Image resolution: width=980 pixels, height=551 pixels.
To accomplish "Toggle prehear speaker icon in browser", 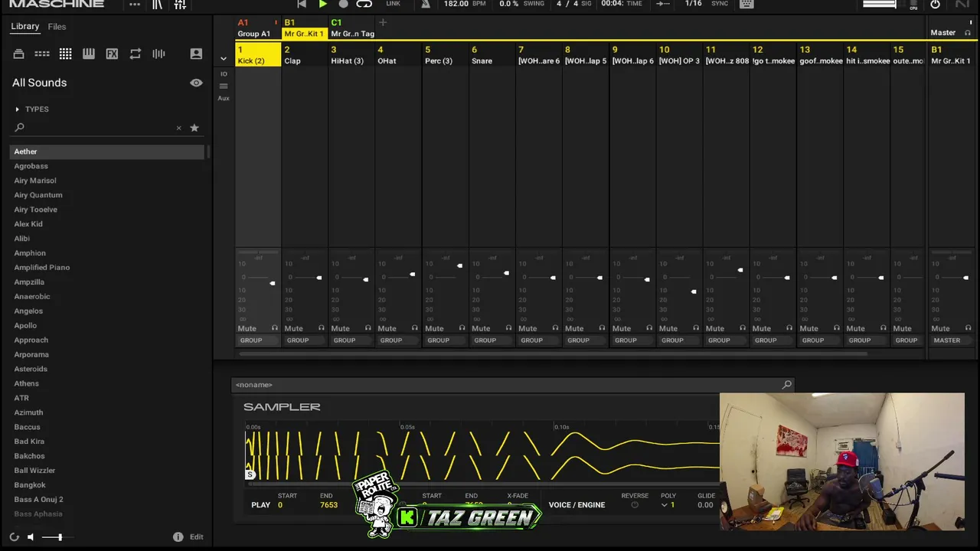I will point(31,537).
